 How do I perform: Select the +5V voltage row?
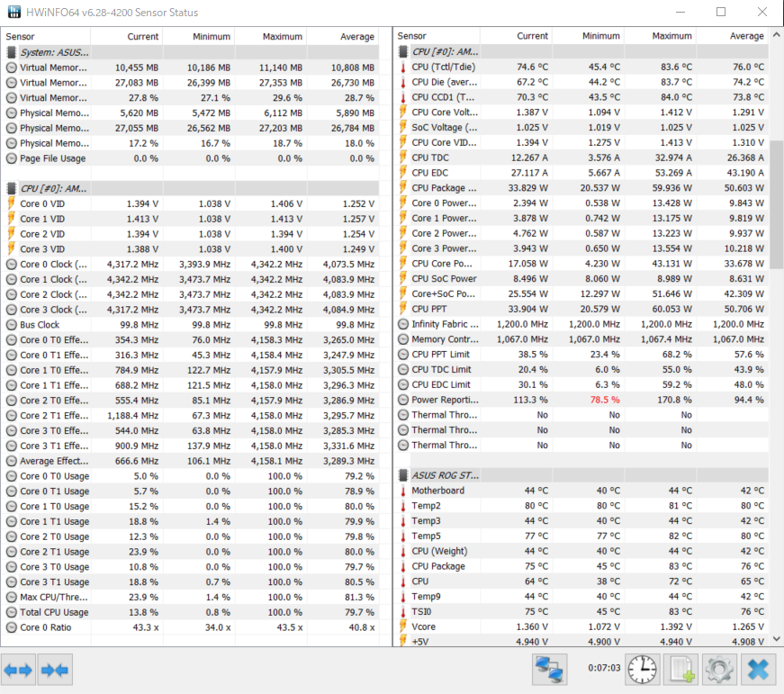tap(581, 641)
